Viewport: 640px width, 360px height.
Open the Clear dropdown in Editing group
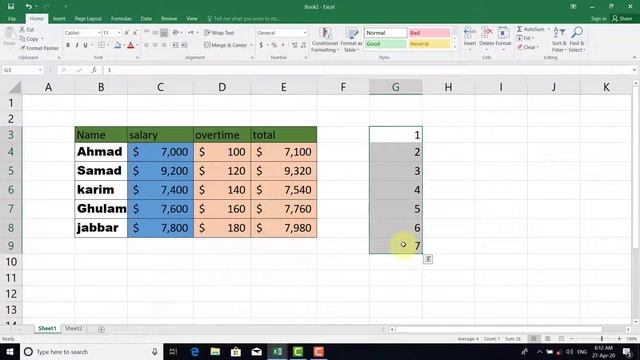pyautogui.click(x=528, y=47)
